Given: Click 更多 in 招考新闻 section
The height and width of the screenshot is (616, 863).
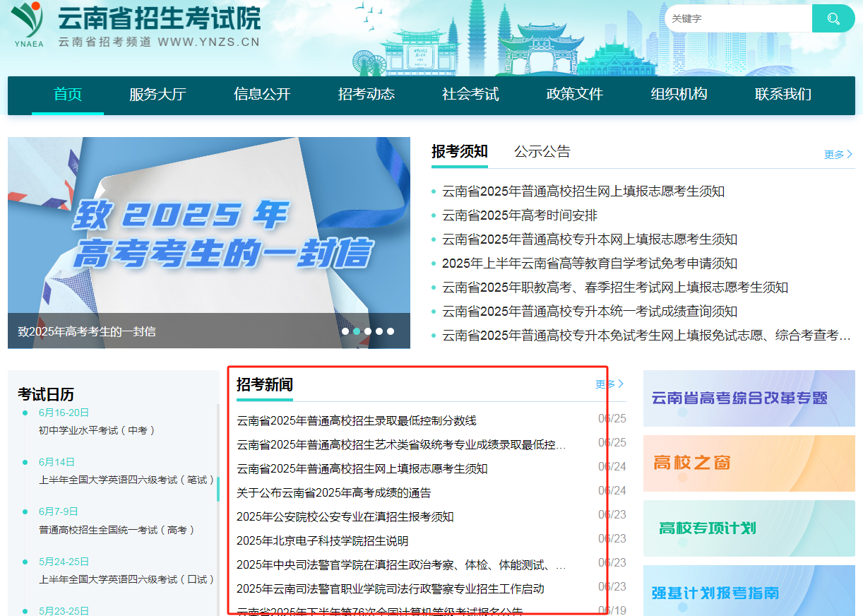Looking at the screenshot, I should coord(609,384).
